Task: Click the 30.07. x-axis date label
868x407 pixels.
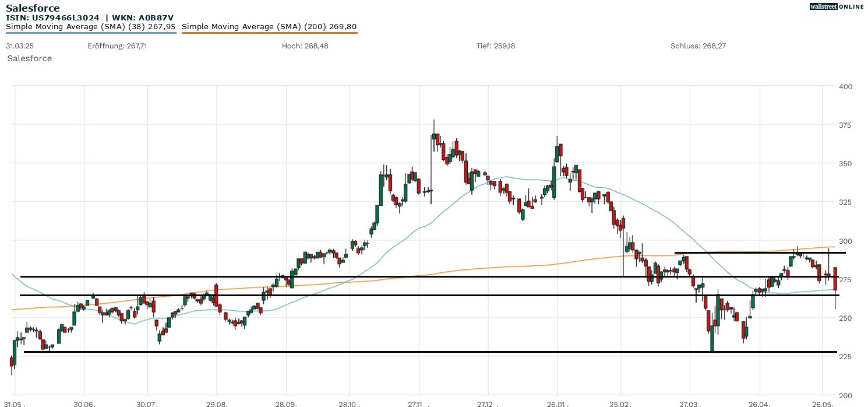Action: pos(147,404)
